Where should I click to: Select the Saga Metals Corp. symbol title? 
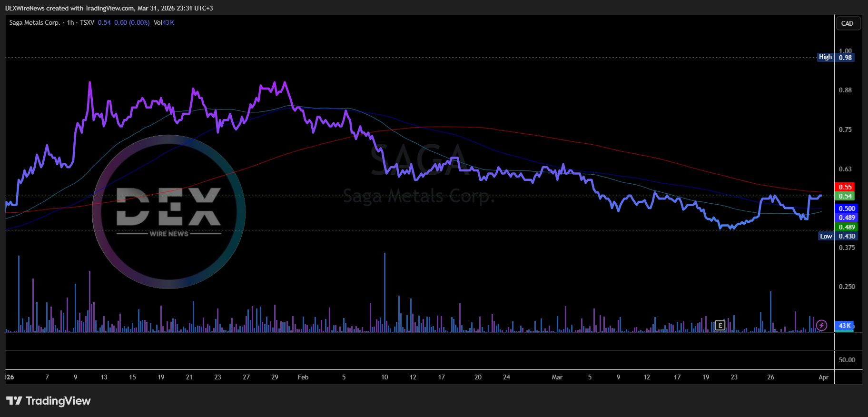tap(35, 22)
